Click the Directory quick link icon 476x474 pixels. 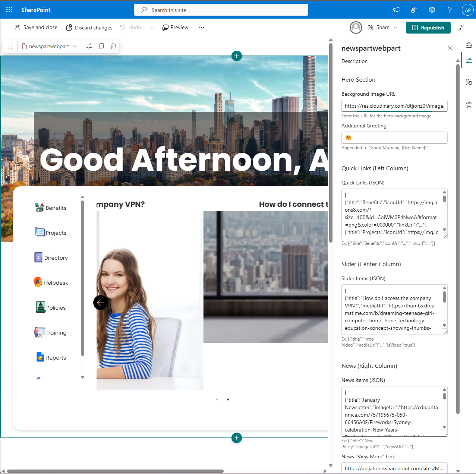(x=38, y=257)
